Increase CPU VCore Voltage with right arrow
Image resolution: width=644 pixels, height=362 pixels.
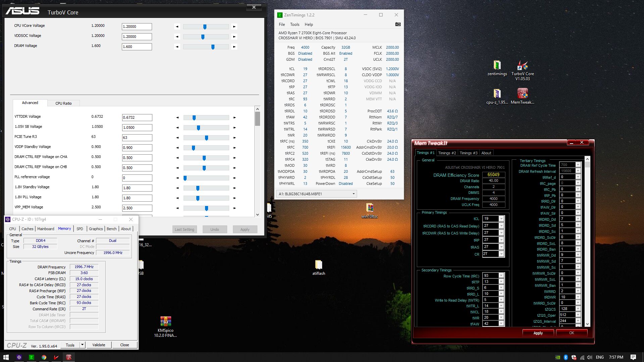pyautogui.click(x=234, y=27)
